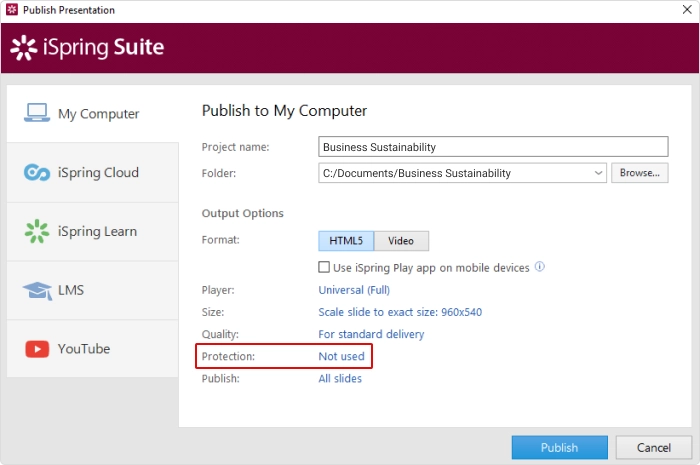Switch output format to Video
The height and width of the screenshot is (465, 700).
[401, 241]
